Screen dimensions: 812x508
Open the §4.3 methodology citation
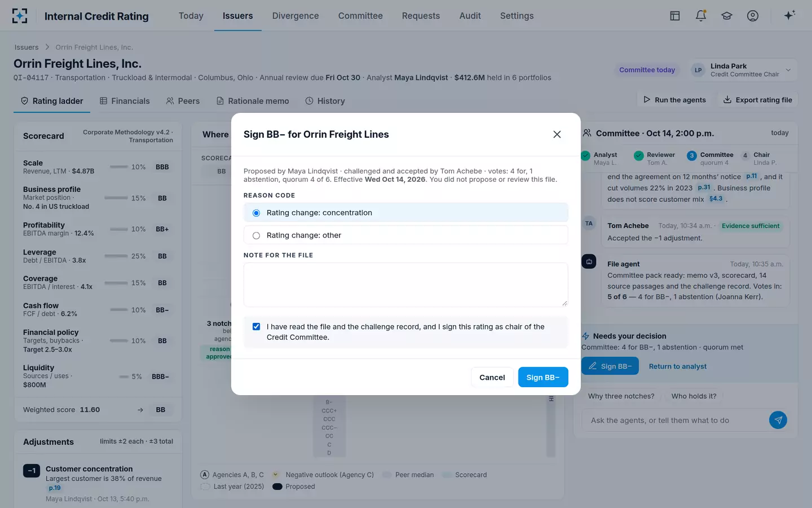click(716, 199)
